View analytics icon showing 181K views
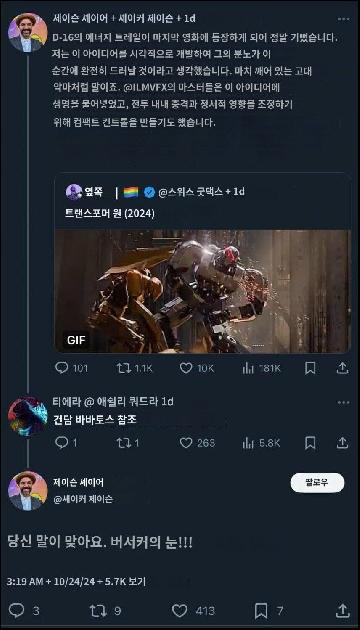 (248, 368)
